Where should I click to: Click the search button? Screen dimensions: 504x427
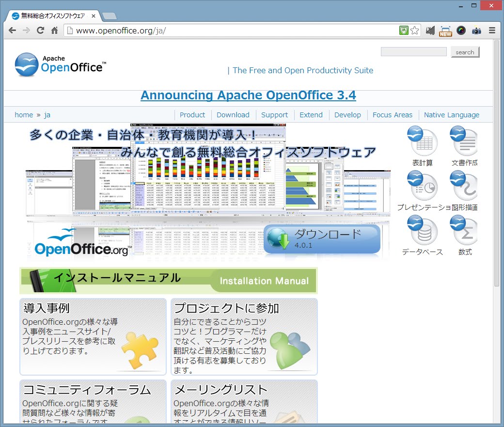(465, 52)
